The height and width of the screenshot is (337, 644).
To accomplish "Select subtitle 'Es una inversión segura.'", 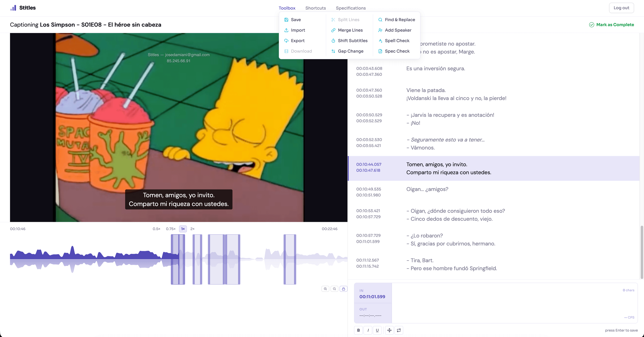I will [x=494, y=71].
